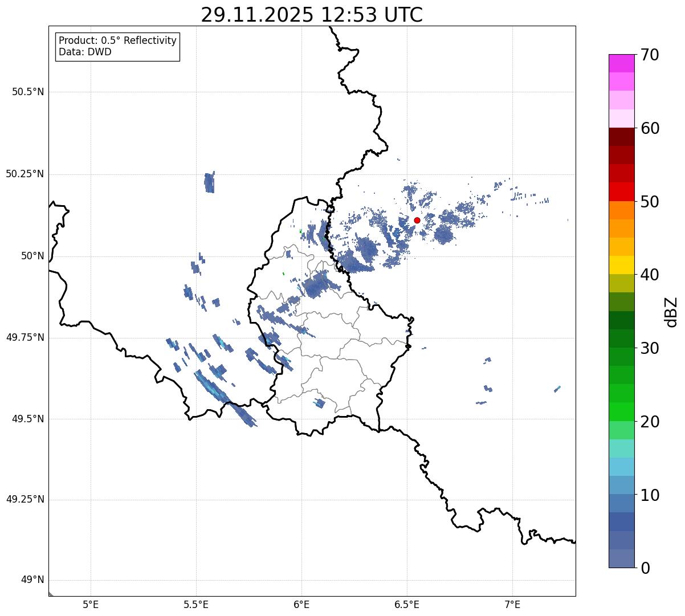
Task: Click the 5.5°E longitude axis label
Action: tap(196, 603)
